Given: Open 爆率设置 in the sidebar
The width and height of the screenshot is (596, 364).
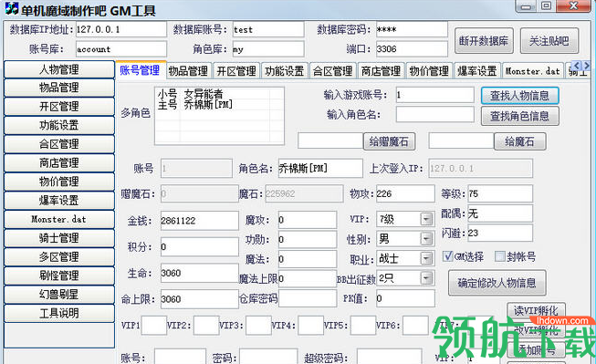Looking at the screenshot, I should 59,201.
